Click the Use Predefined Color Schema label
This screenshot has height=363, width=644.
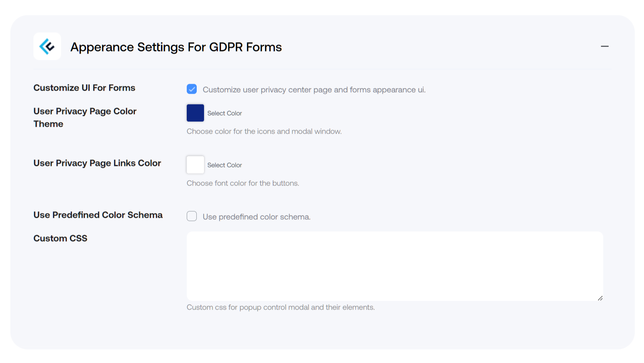click(98, 215)
